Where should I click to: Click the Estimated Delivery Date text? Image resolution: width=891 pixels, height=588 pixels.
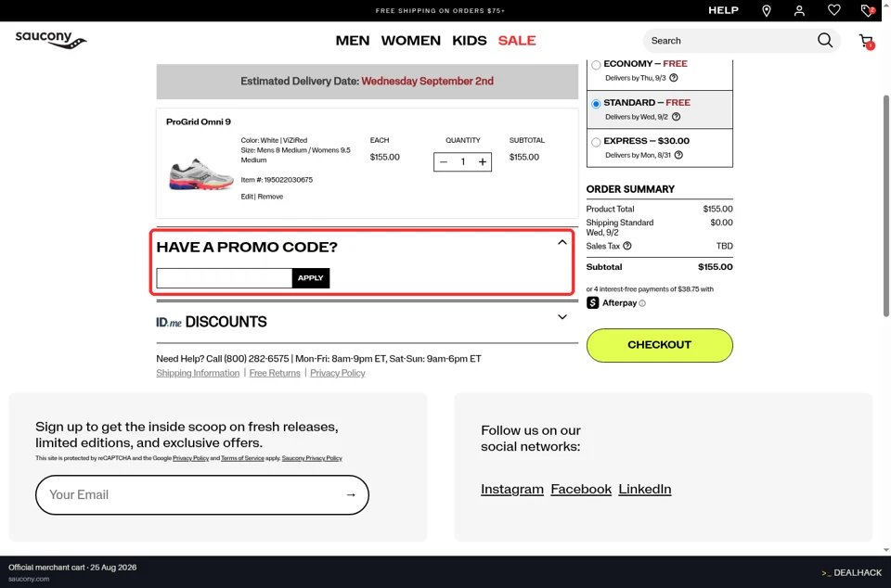368,82
